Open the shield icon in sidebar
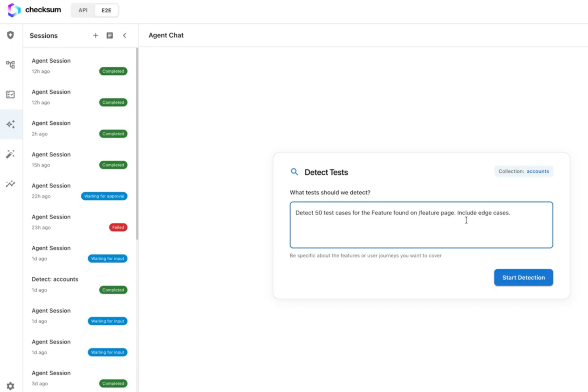This screenshot has height=392, width=588. pyautogui.click(x=11, y=35)
